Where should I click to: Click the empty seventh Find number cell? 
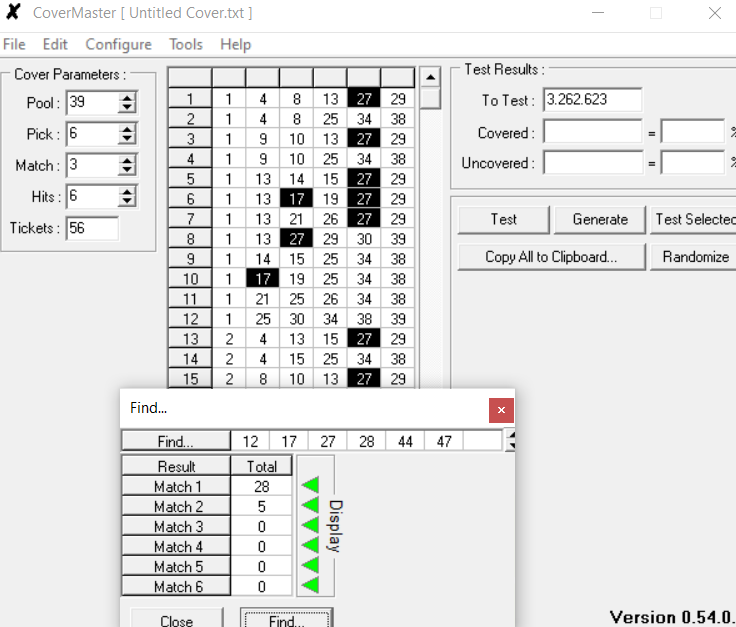483,441
